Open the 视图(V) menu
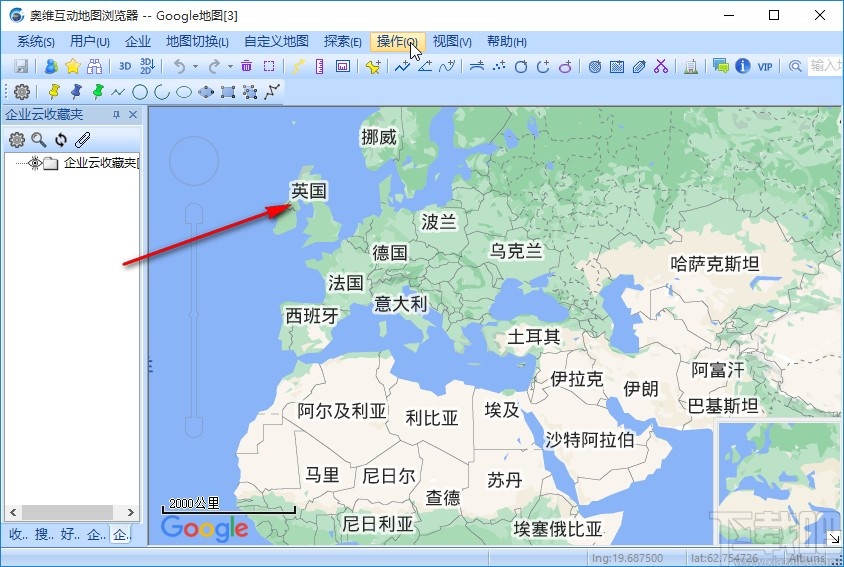The height and width of the screenshot is (567, 844). [x=452, y=41]
